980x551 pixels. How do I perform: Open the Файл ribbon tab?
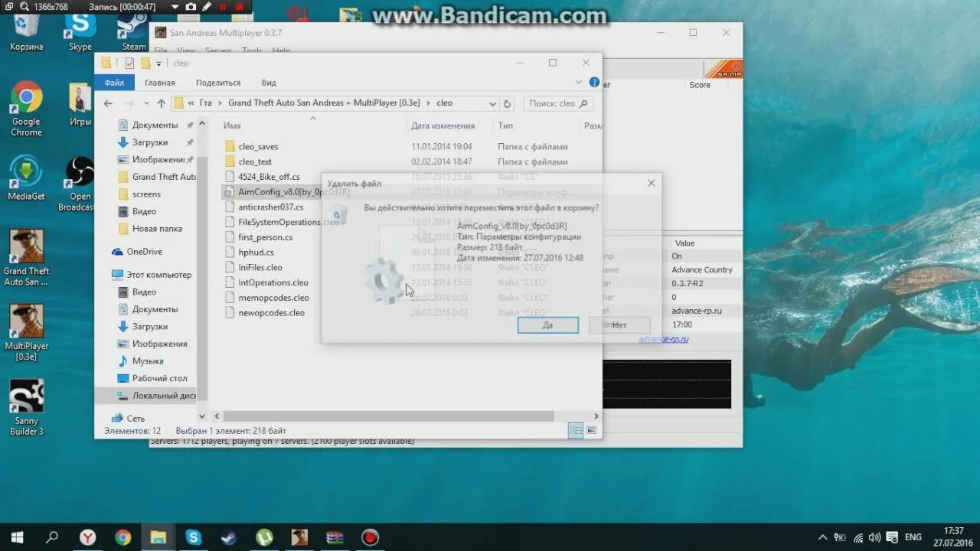(115, 83)
